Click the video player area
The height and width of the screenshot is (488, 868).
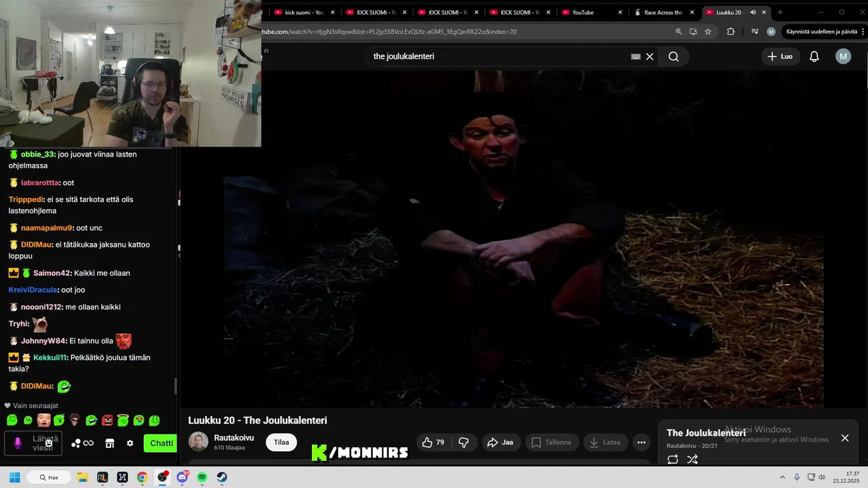(524, 239)
